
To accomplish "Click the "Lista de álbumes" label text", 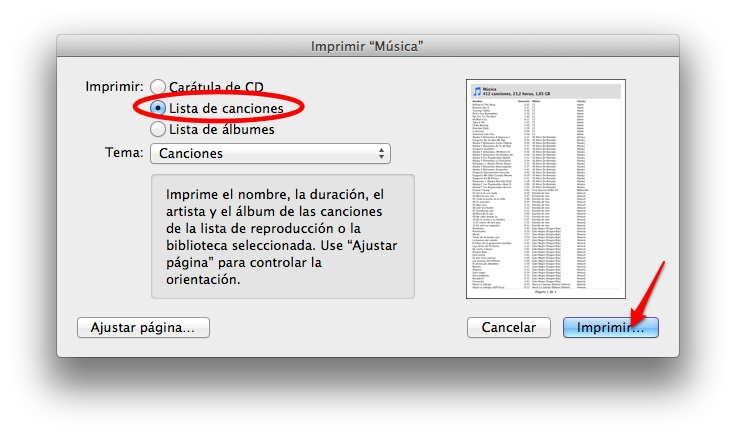I will coord(222,129).
